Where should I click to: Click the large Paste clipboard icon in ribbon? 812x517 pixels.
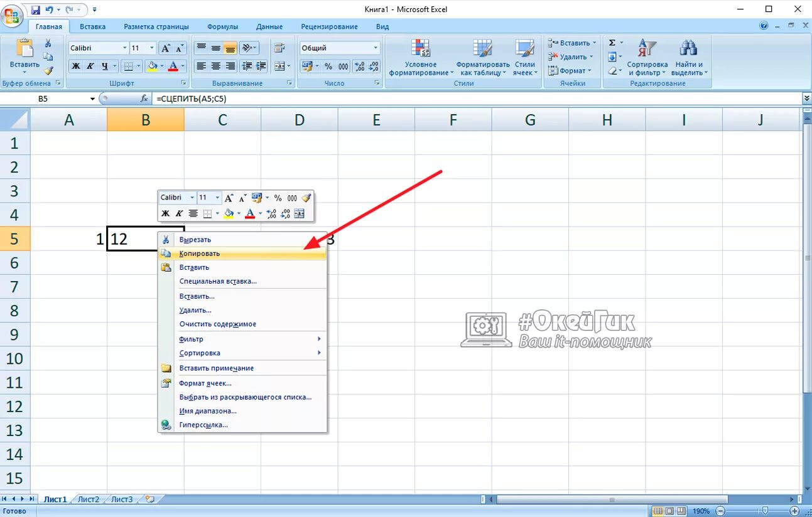point(24,49)
